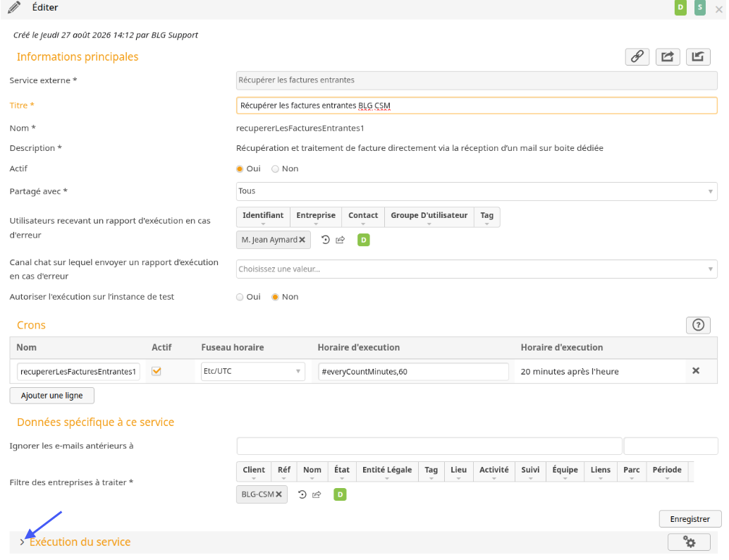Open the Tag tab in company filter
The width and height of the screenshot is (729, 560).
click(431, 471)
